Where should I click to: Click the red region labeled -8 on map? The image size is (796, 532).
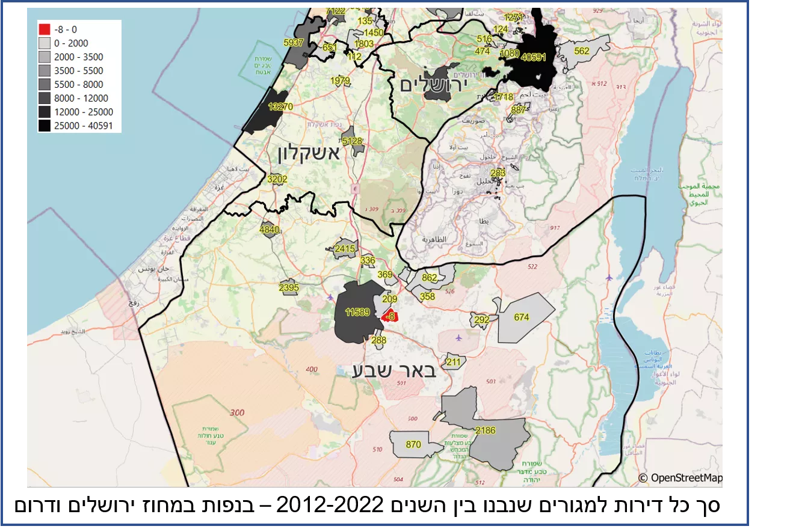pyautogui.click(x=391, y=316)
